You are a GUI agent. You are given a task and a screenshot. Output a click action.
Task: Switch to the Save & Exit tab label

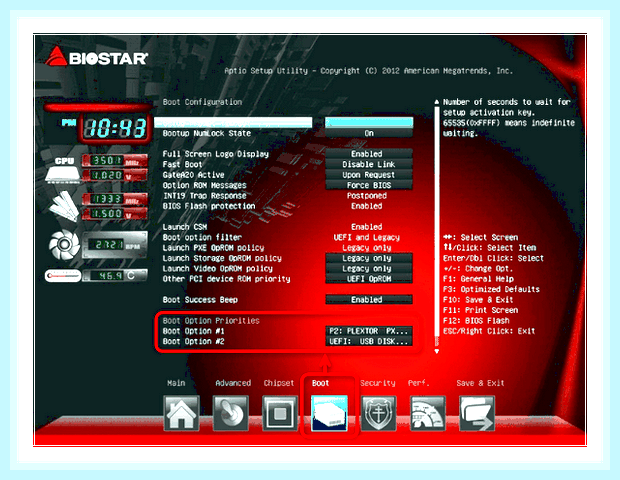(x=480, y=383)
